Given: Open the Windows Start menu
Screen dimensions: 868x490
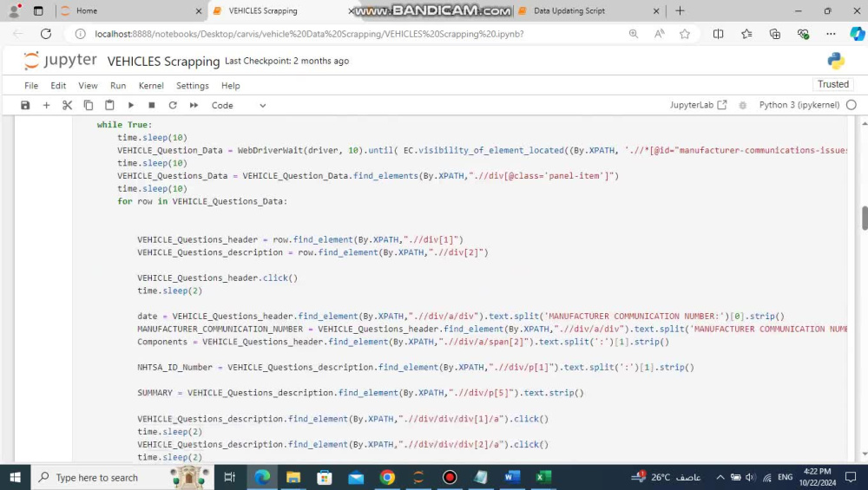Looking at the screenshot, I should 15,477.
